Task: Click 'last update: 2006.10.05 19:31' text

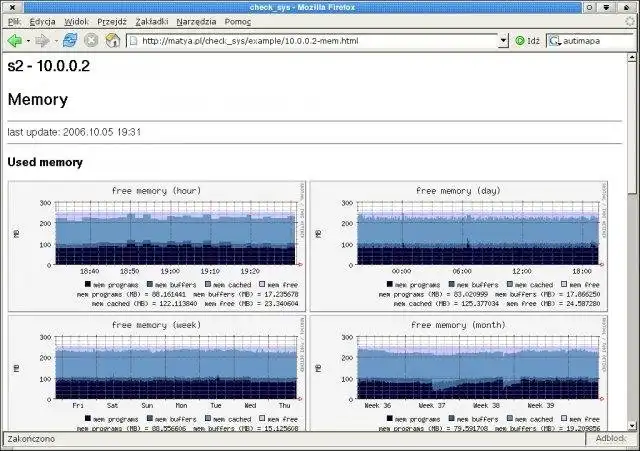Action: click(x=74, y=132)
